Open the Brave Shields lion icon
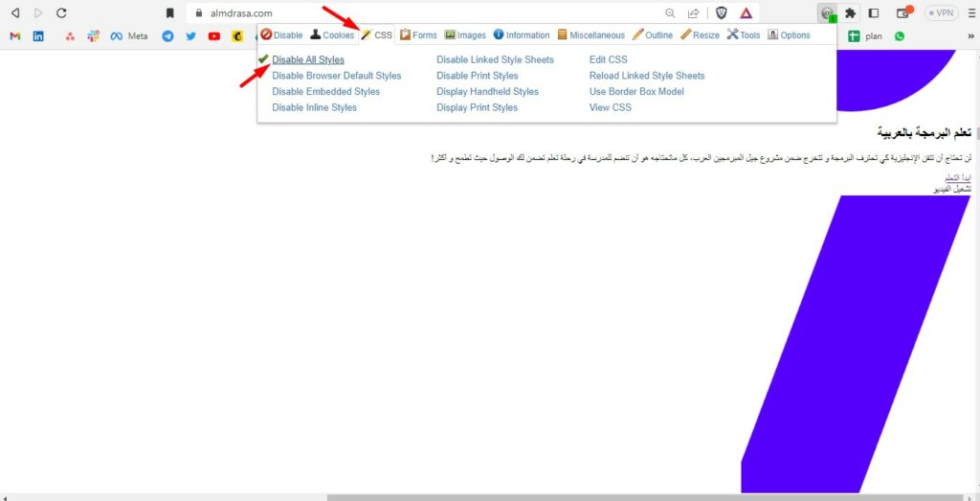980x501 pixels. click(722, 12)
